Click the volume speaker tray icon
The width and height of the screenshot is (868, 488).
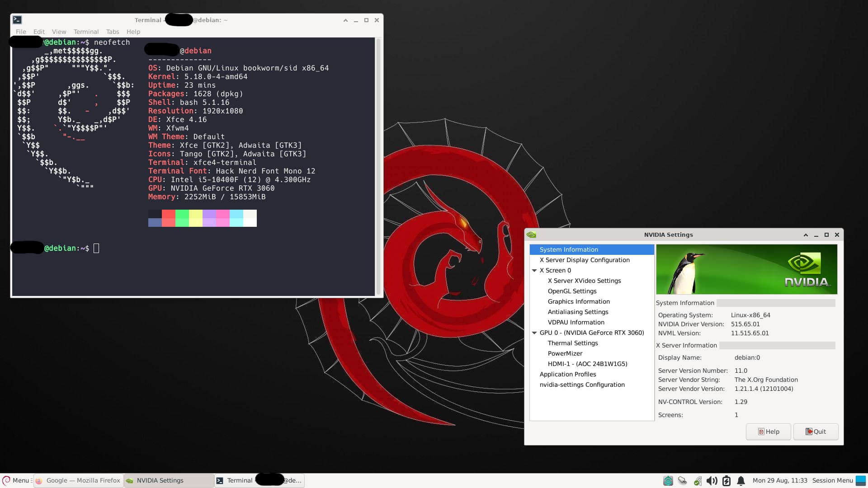[712, 481]
